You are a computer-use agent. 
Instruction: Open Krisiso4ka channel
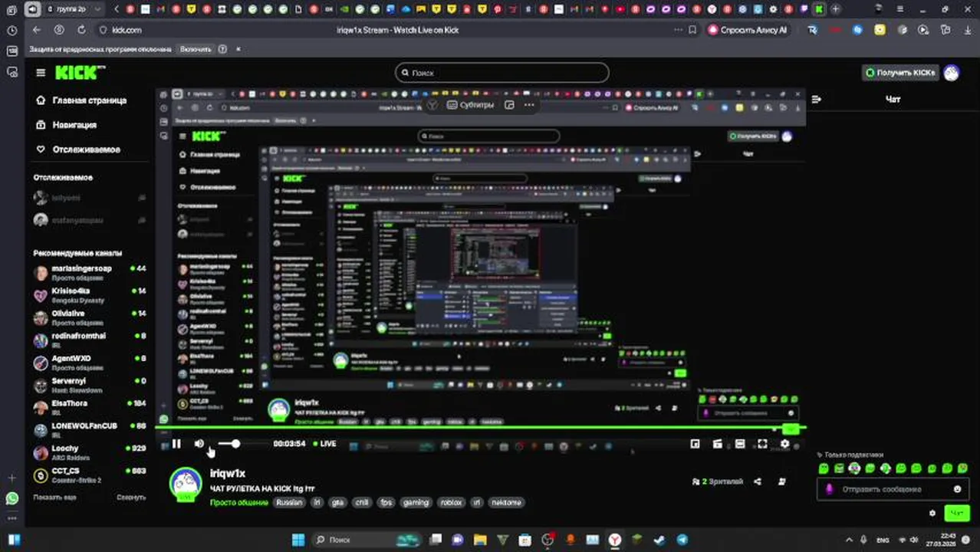click(90, 295)
